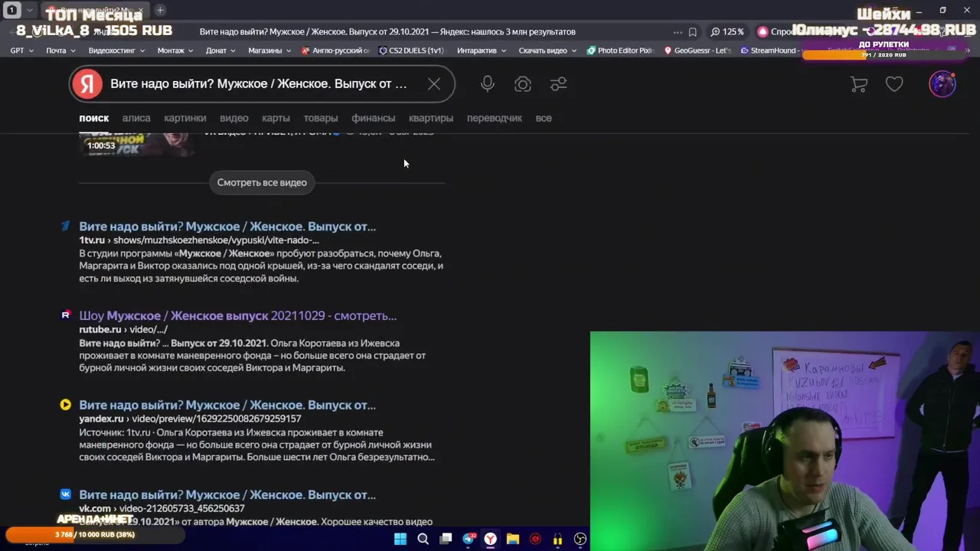Image resolution: width=980 pixels, height=551 pixels.
Task: Expand the Скачать видео bookmarks folder
Action: point(547,51)
